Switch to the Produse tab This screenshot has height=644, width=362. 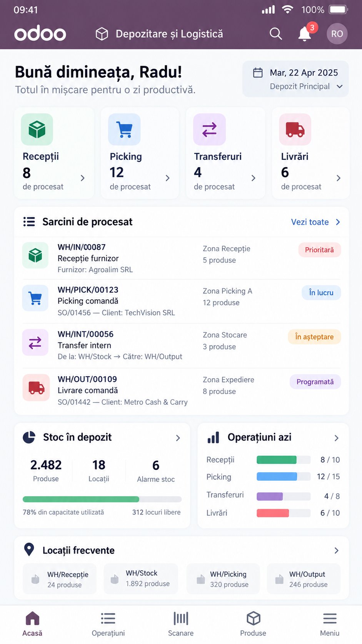point(253,624)
